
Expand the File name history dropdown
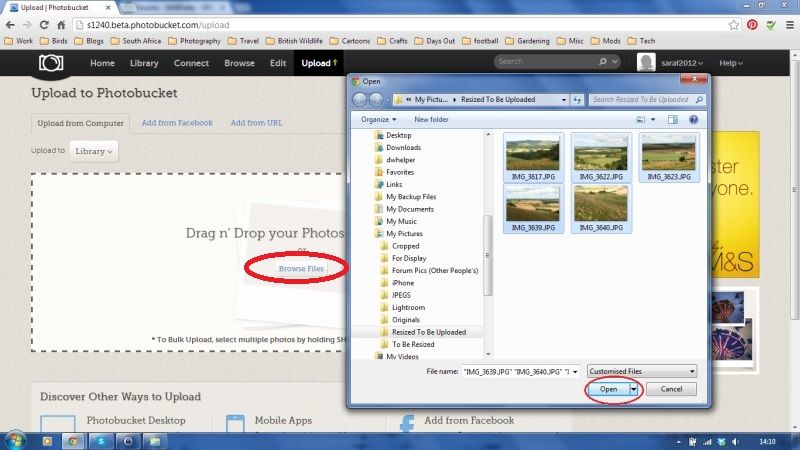pos(576,372)
